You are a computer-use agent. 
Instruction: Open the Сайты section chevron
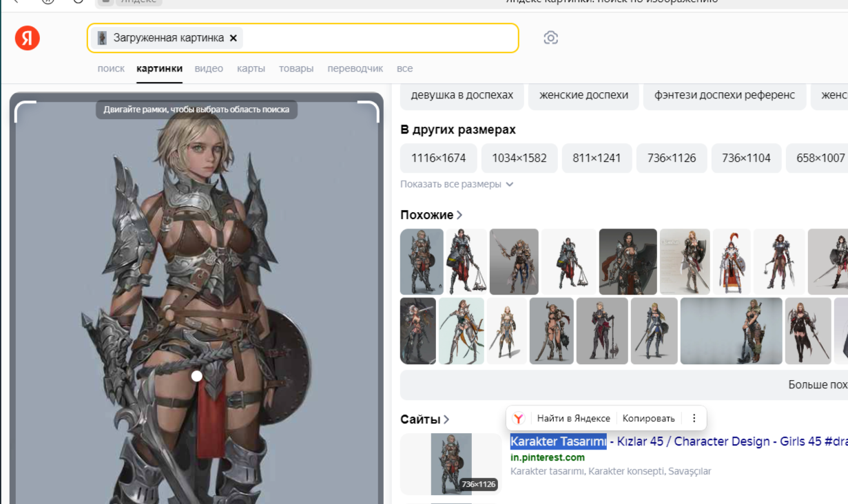(446, 419)
